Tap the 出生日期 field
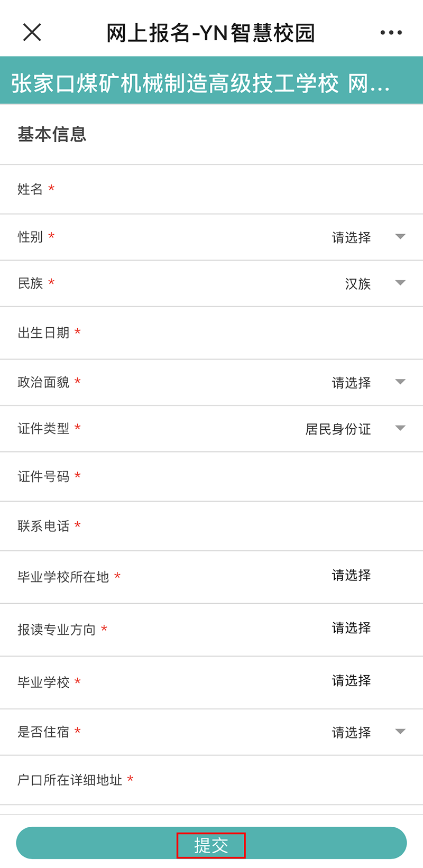Viewport: 423px width, 868px height. [x=238, y=333]
